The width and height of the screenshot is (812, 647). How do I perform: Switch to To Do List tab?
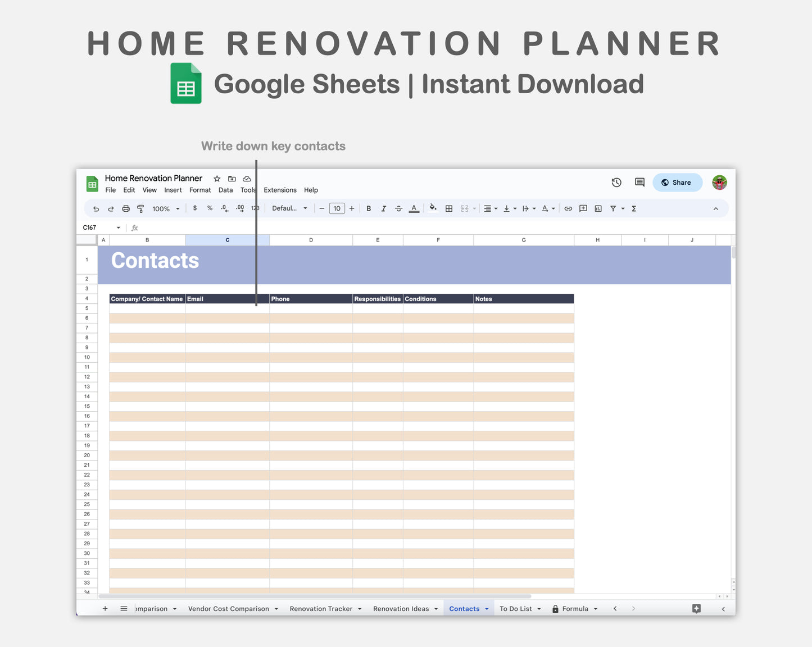(x=515, y=609)
